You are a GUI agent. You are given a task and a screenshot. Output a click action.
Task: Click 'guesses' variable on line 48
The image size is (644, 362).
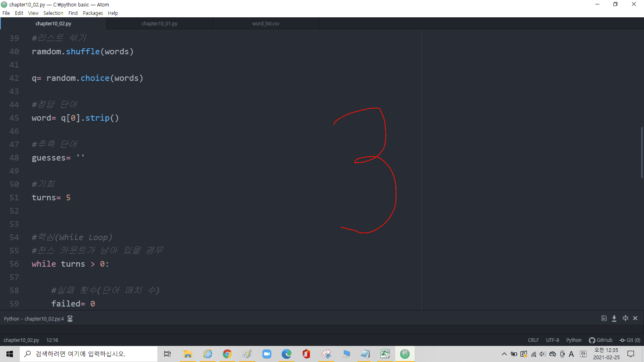tap(49, 158)
